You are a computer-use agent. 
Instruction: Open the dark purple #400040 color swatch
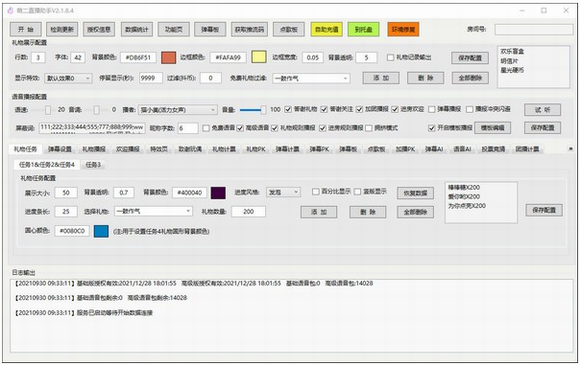click(x=218, y=193)
